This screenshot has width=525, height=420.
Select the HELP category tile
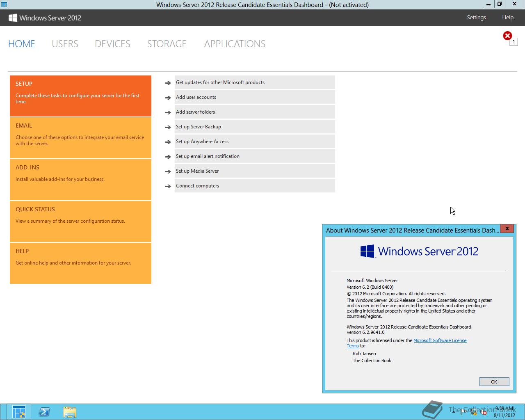tap(80, 263)
